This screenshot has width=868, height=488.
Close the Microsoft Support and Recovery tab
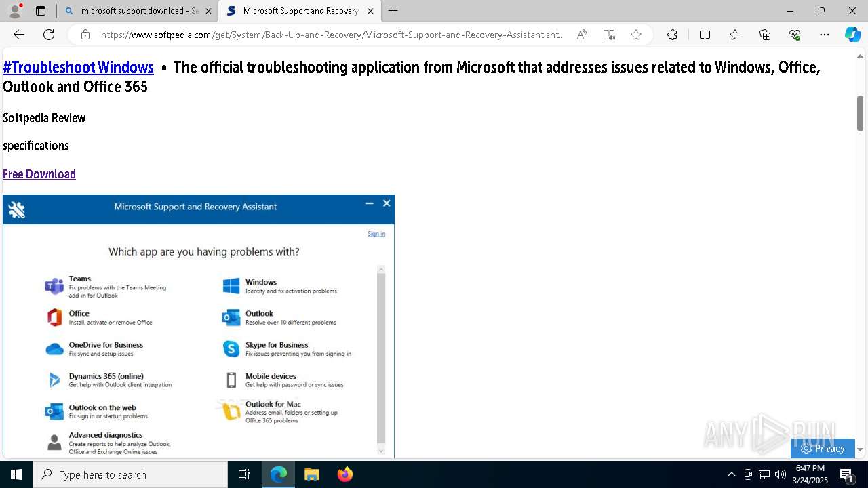(x=370, y=11)
